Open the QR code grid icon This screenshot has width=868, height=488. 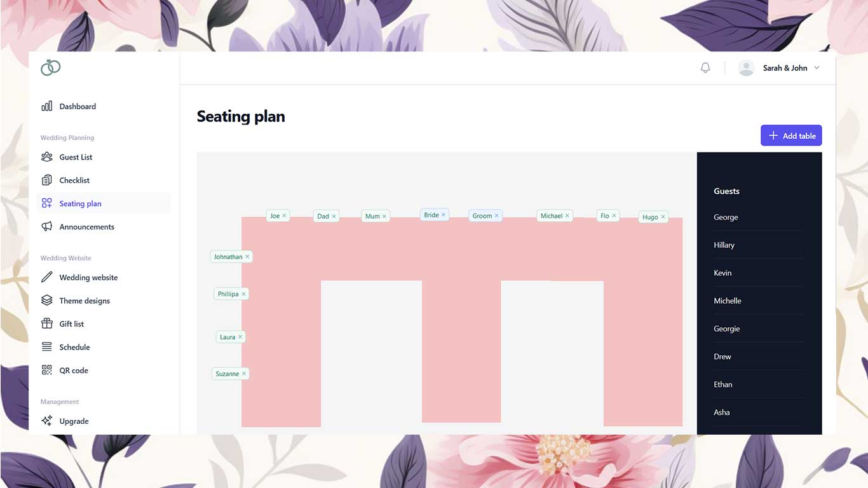tap(47, 370)
